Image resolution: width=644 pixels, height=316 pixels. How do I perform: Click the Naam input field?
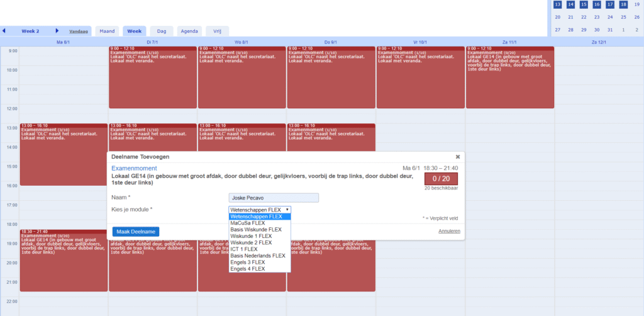pos(274,198)
